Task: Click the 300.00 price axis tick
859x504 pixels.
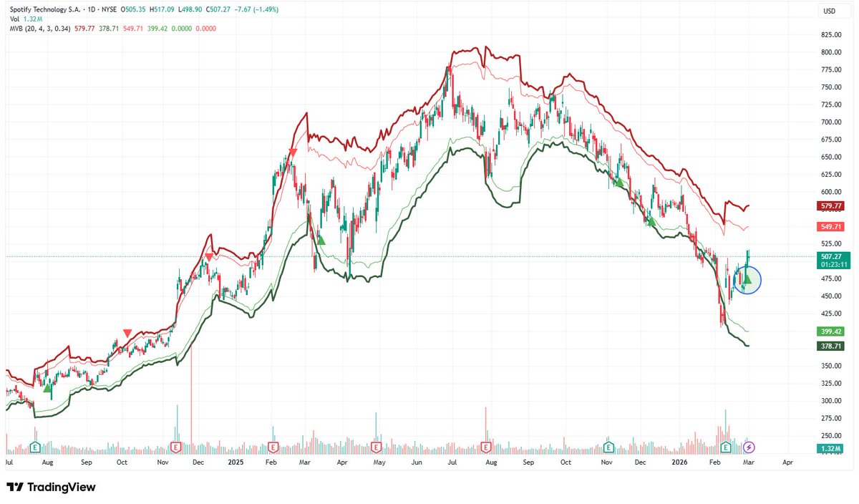Action: 830,401
